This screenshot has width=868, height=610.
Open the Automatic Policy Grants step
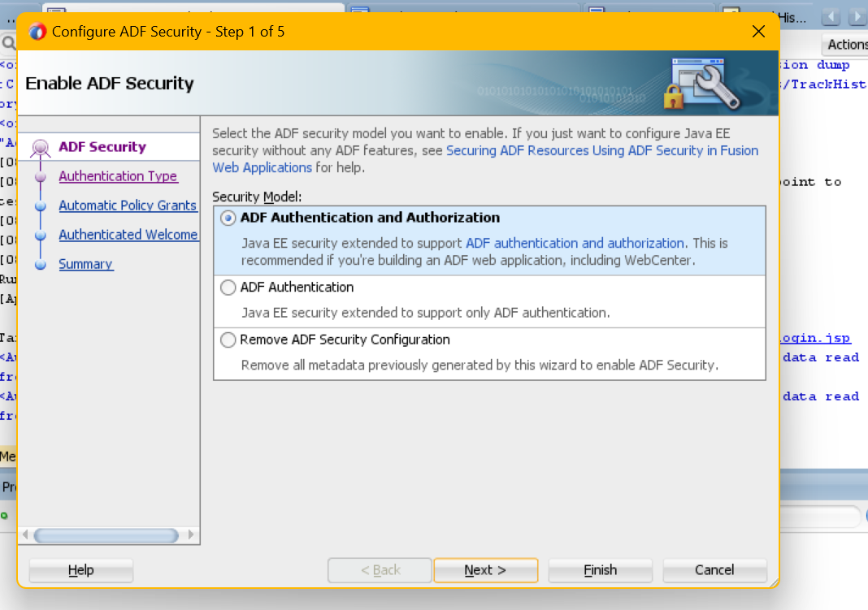(x=128, y=205)
